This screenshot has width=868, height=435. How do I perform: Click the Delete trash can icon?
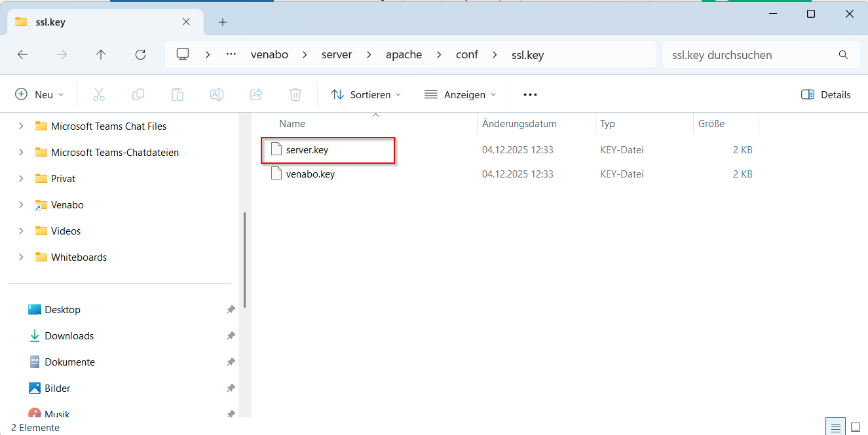[x=295, y=94]
